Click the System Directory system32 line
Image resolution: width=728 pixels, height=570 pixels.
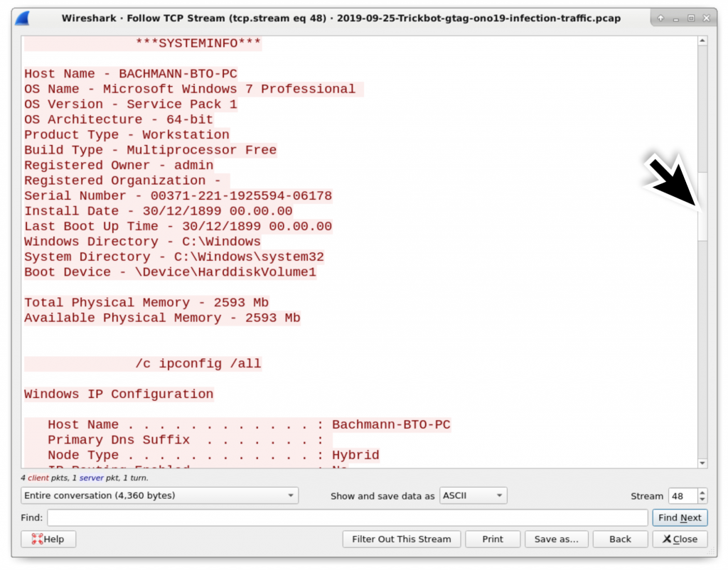tap(174, 257)
